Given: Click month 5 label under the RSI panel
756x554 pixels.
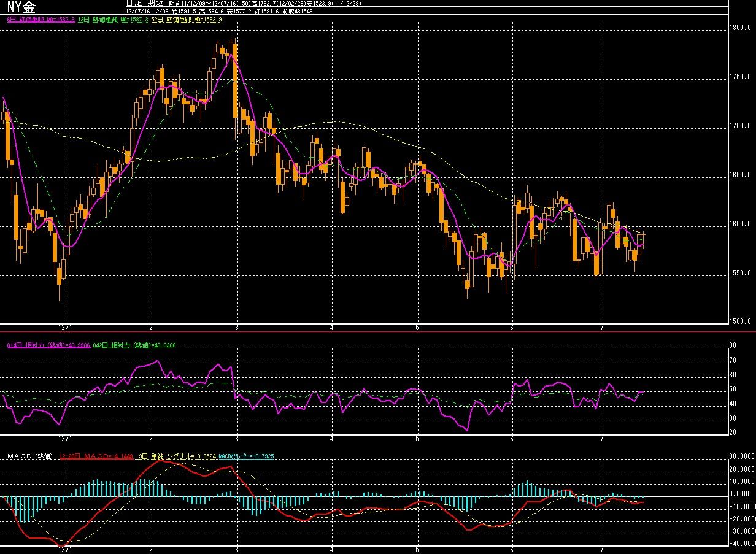Looking at the screenshot, I should point(417,439).
